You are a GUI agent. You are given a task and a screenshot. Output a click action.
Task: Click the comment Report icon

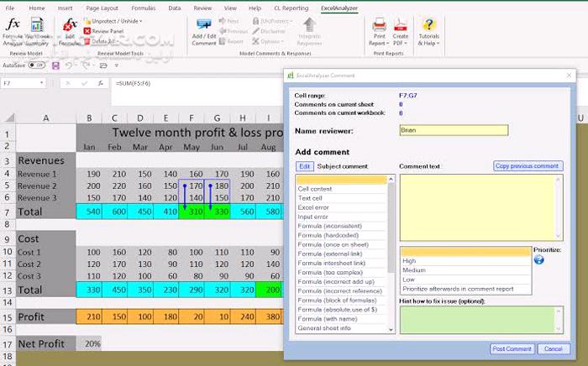[222, 41]
